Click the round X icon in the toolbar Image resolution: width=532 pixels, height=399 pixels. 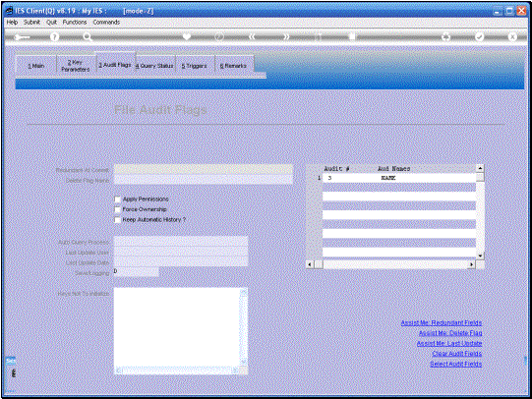point(512,36)
